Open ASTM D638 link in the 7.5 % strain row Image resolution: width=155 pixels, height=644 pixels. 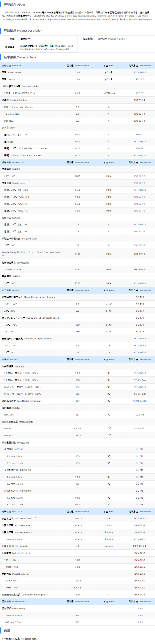click(139, 225)
